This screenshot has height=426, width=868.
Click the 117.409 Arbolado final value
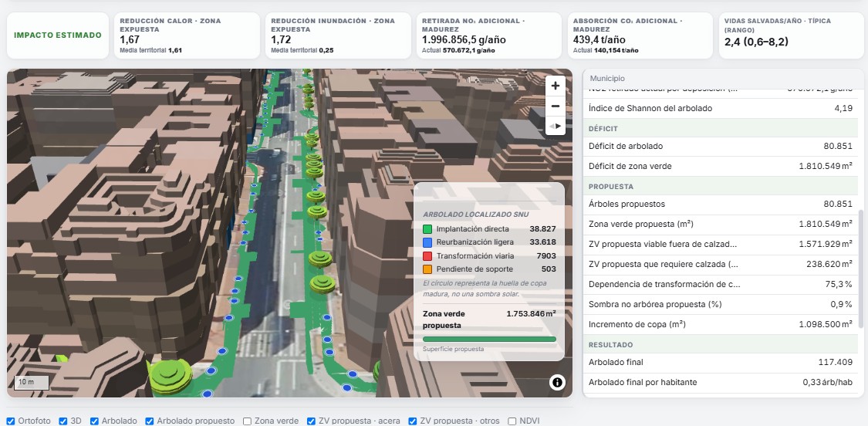click(836, 362)
